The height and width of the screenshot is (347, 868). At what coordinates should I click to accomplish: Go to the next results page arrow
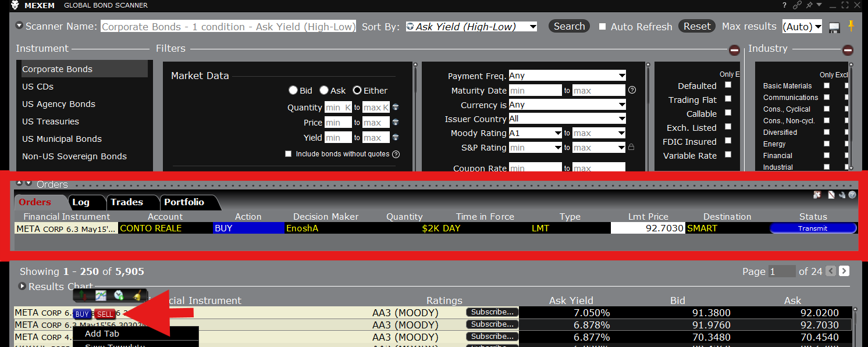point(844,271)
